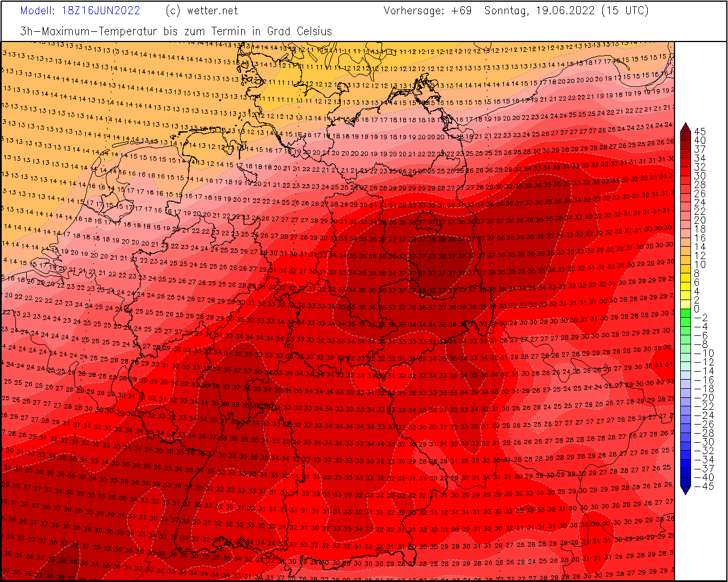Click the bright green section of the color legend
The height and width of the screenshot is (582, 728).
click(685, 313)
